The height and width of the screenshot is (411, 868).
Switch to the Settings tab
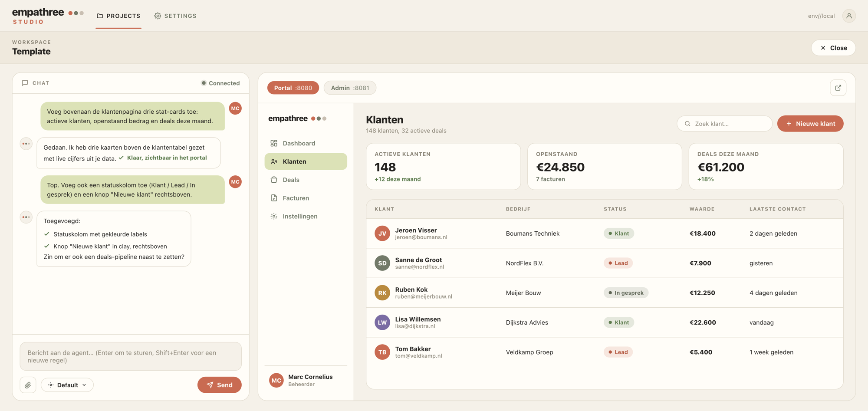(175, 16)
